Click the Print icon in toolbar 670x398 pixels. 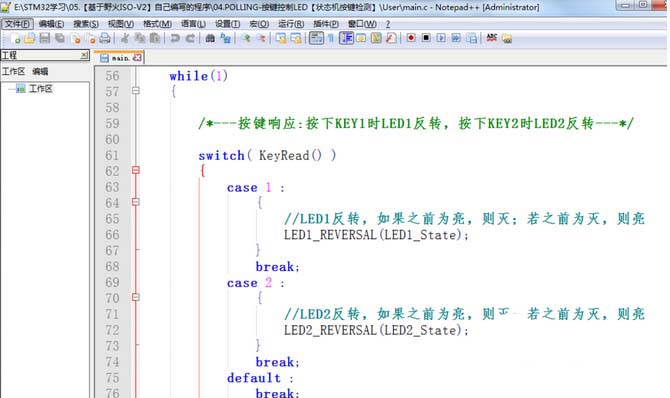105,38
